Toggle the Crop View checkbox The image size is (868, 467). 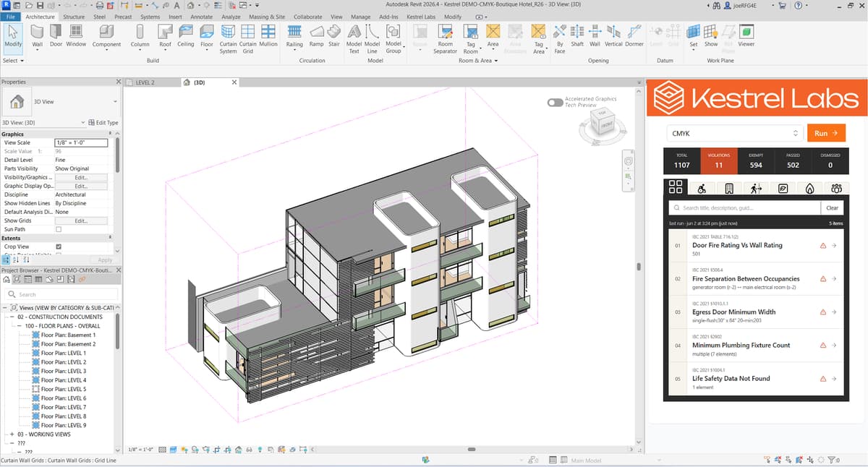tap(59, 247)
